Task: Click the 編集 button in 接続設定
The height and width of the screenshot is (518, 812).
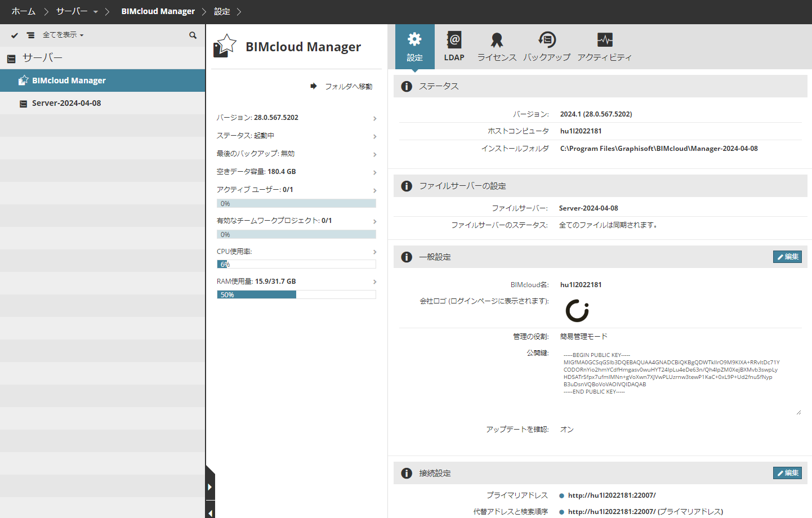Action: pyautogui.click(x=787, y=473)
